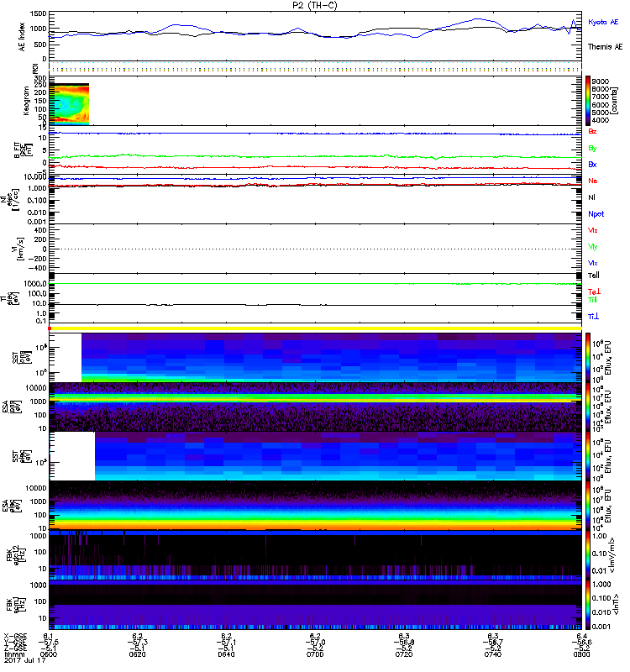Click the -57.0 Y-GSE position value
The width and height of the screenshot is (630, 672).
(315, 642)
